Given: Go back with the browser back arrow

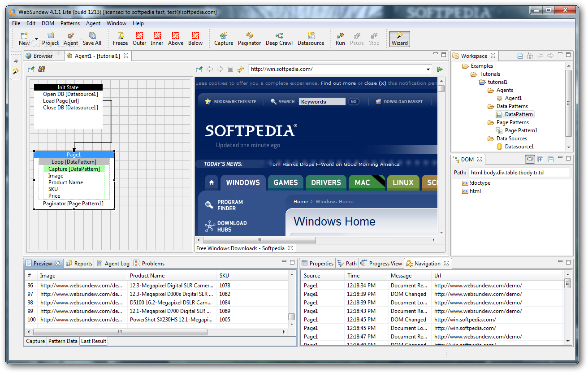Looking at the screenshot, I should tap(210, 69).
